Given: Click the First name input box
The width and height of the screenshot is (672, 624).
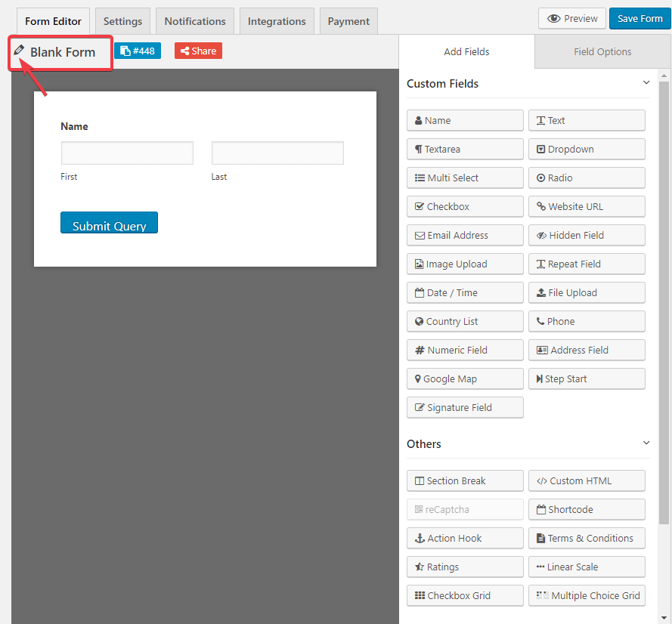Looking at the screenshot, I should (127, 153).
